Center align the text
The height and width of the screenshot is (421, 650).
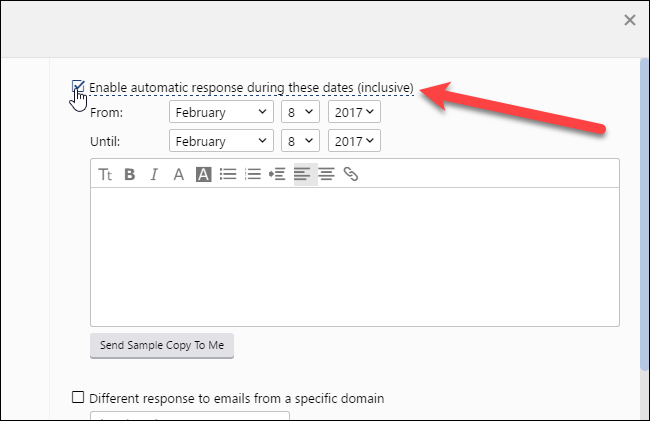click(x=327, y=174)
